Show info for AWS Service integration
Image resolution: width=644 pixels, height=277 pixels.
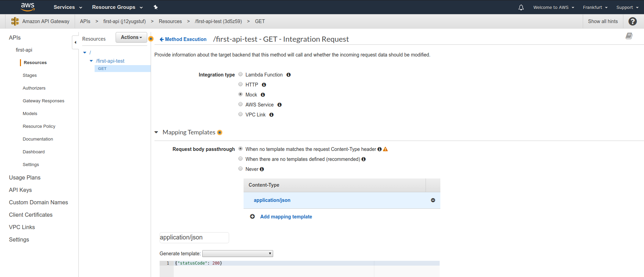pyautogui.click(x=279, y=105)
